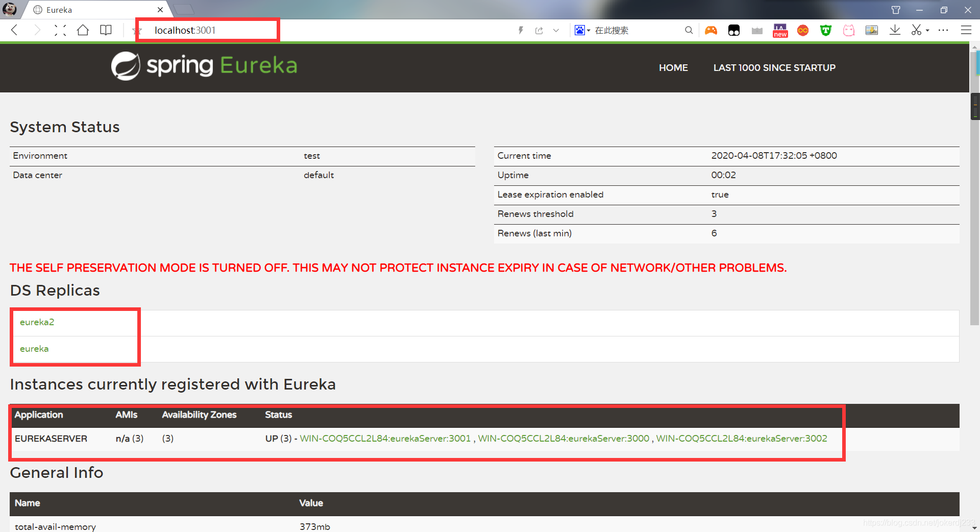Select the 'n/a (3)' AMIs cell
Image resolution: width=980 pixels, height=532 pixels.
coord(130,439)
